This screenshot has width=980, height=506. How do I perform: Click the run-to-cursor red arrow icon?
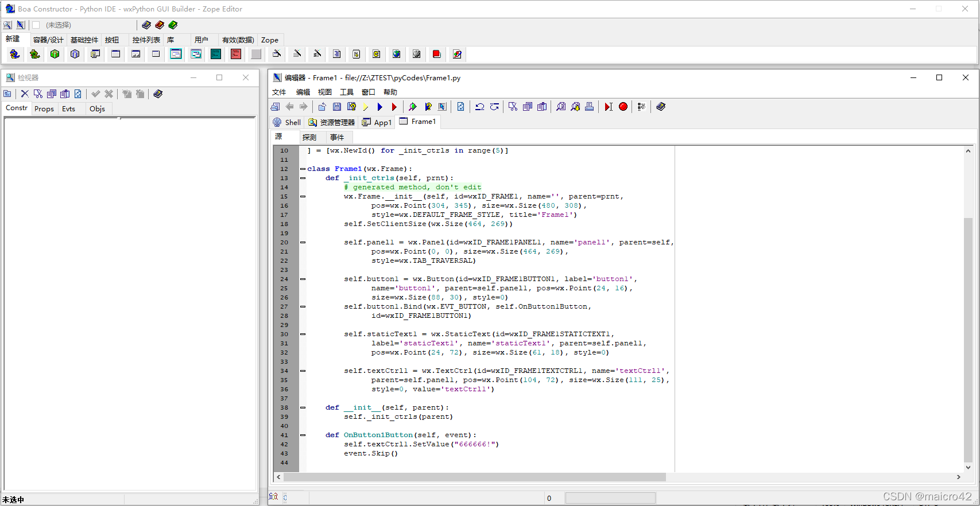(609, 107)
